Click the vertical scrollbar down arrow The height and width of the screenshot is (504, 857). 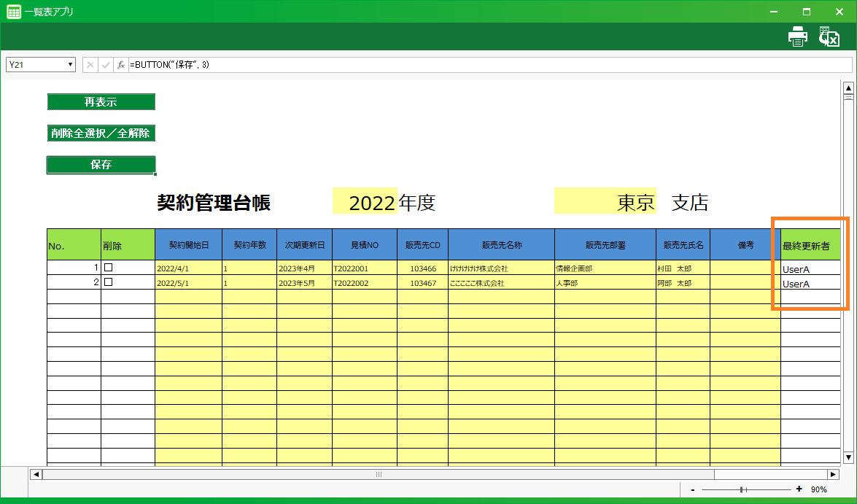click(848, 457)
